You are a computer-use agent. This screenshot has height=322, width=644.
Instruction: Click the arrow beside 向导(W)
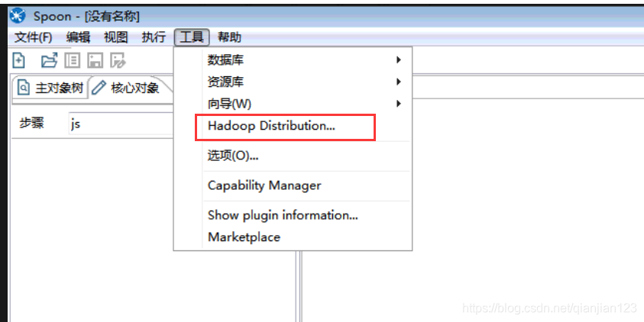(x=398, y=103)
